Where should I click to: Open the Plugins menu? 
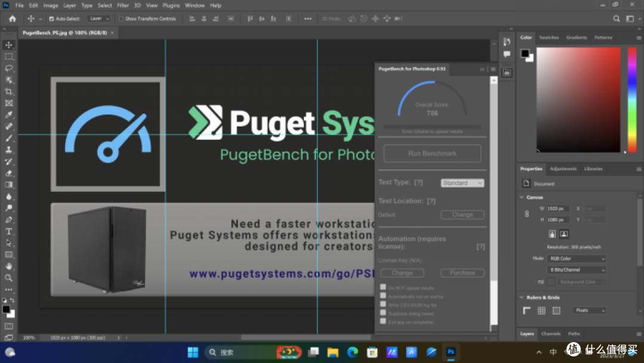pos(171,5)
